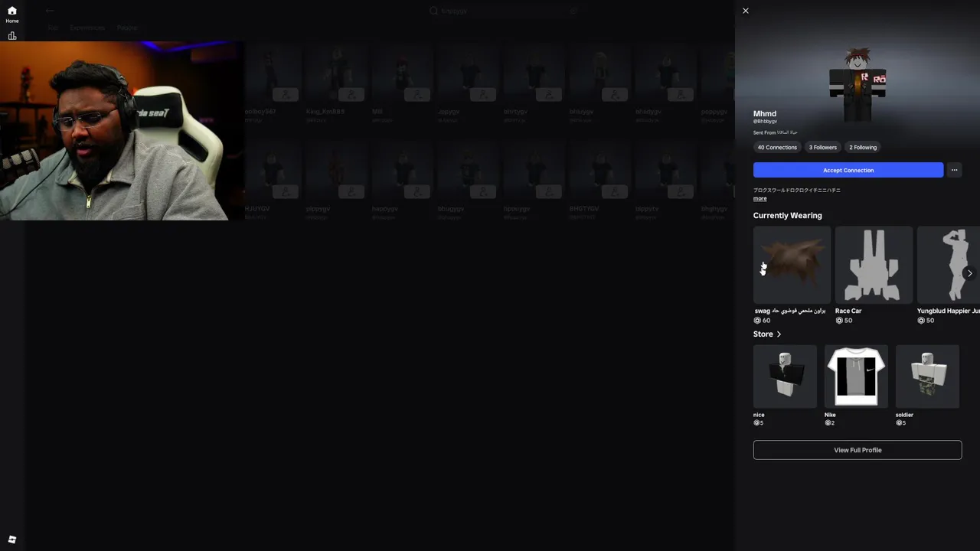Screen dimensions: 980x551
Task: Open the Charts sidebar icon
Action: (12, 36)
